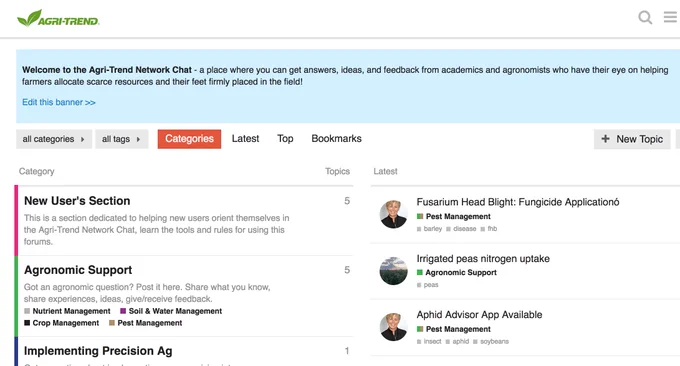Open the search magnifier icon

tap(645, 17)
